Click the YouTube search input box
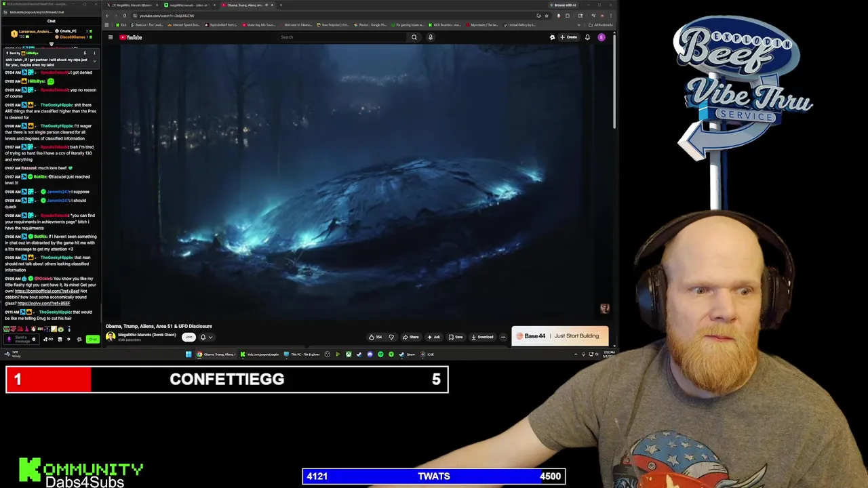This screenshot has width=868, height=488. point(342,37)
